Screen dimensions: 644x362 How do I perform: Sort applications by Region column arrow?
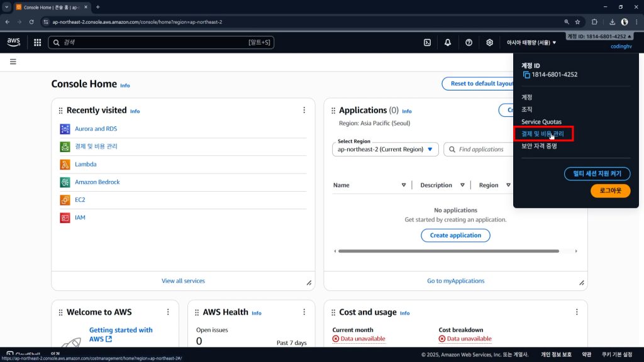[508, 185]
